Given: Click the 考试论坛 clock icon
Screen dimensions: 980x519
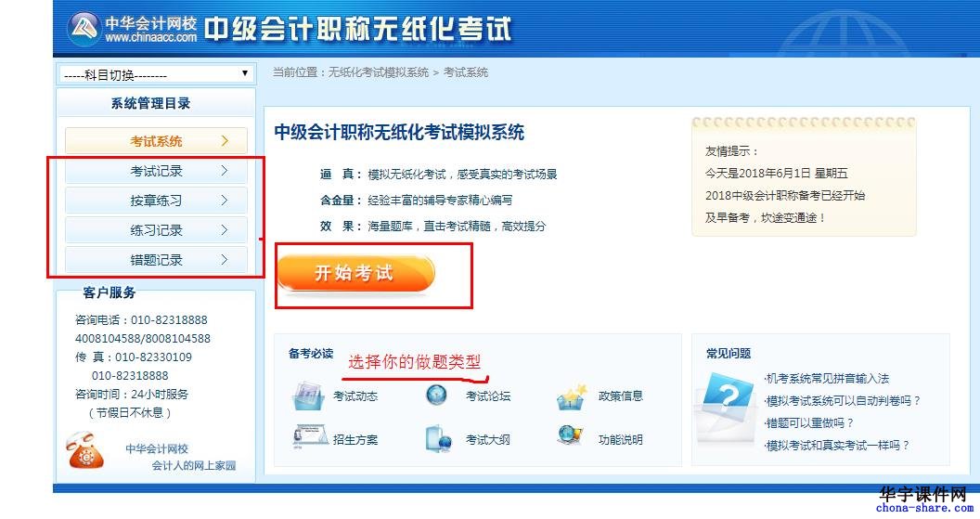Looking at the screenshot, I should (436, 395).
